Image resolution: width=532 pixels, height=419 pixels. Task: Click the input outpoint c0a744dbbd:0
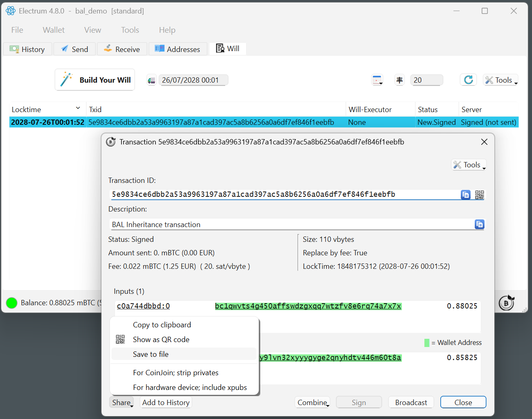(143, 306)
